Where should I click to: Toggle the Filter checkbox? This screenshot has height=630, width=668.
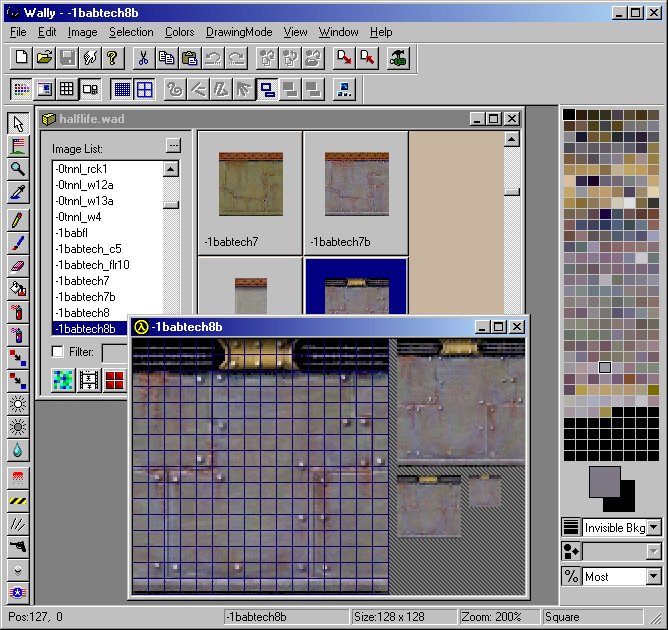click(57, 352)
